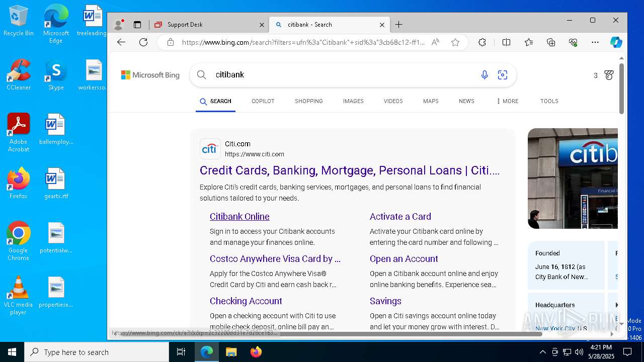This screenshot has width=644, height=362.
Task: Open the Tools filter option
Action: click(549, 101)
